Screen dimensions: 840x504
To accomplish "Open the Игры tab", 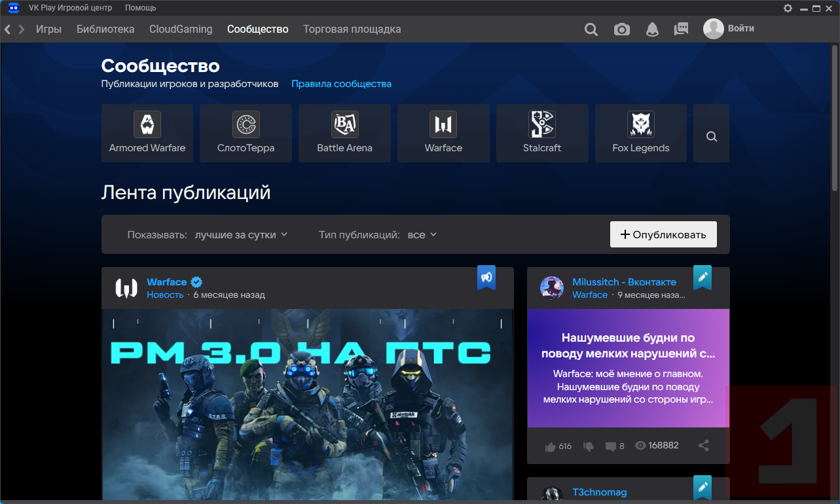I will [49, 29].
